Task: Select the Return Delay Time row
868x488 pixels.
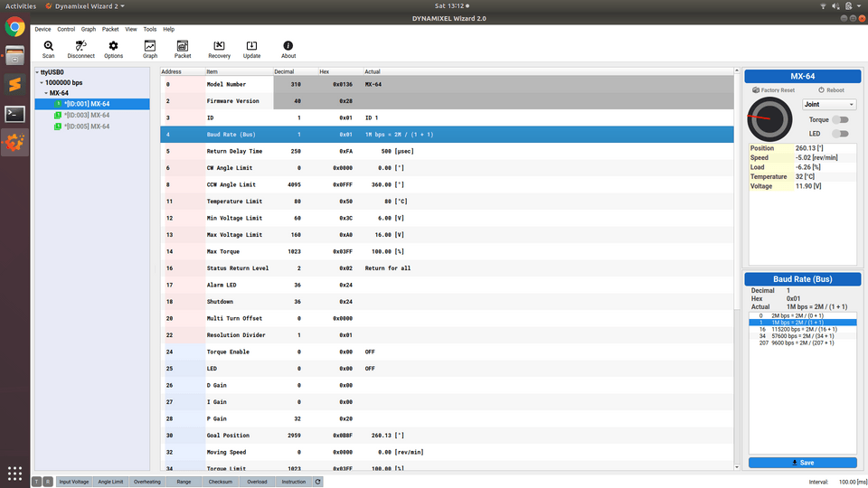Action: (x=448, y=151)
